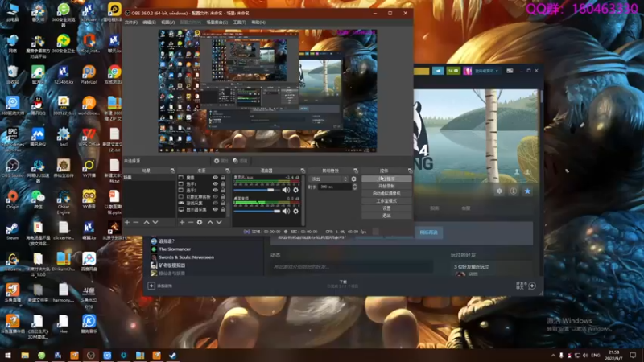644x362 pixels.
Task: Toggle the lock on source 游戏采集
Action: 223,203
